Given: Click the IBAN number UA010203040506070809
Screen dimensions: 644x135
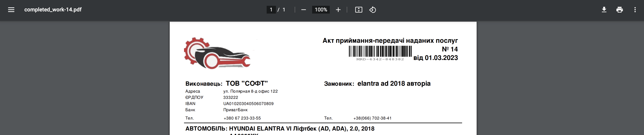Looking at the screenshot, I should (x=248, y=104).
